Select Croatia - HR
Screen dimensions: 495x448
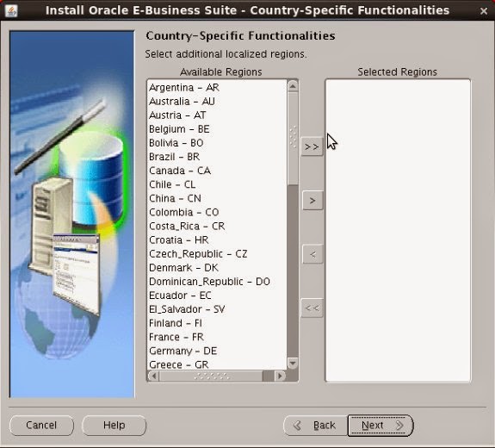tap(179, 240)
